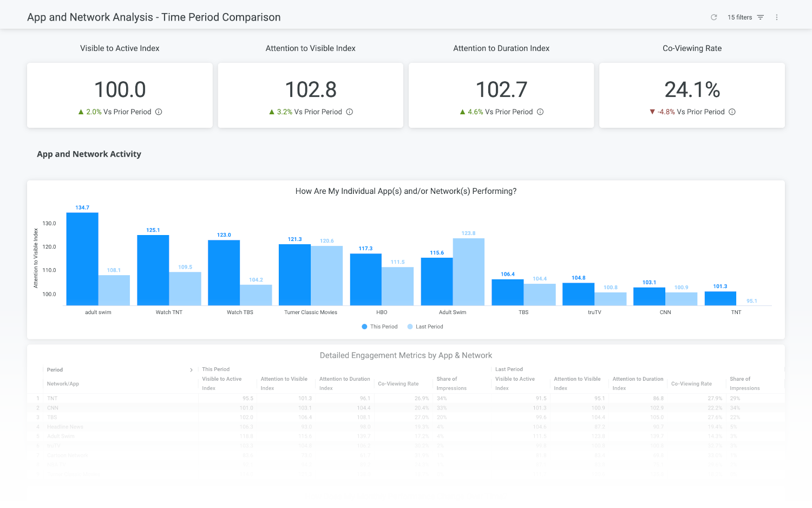Click the 24.1% Co-Viewing Rate value
812x508 pixels.
[x=692, y=90]
